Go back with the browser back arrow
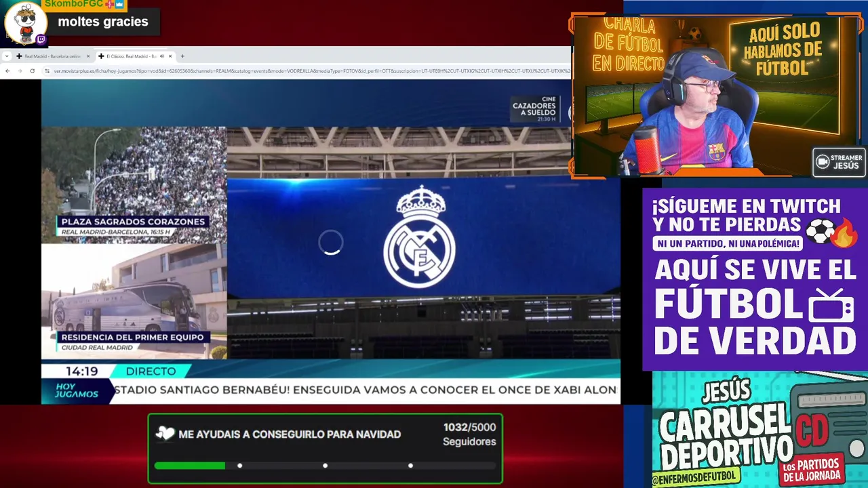 coord(7,70)
